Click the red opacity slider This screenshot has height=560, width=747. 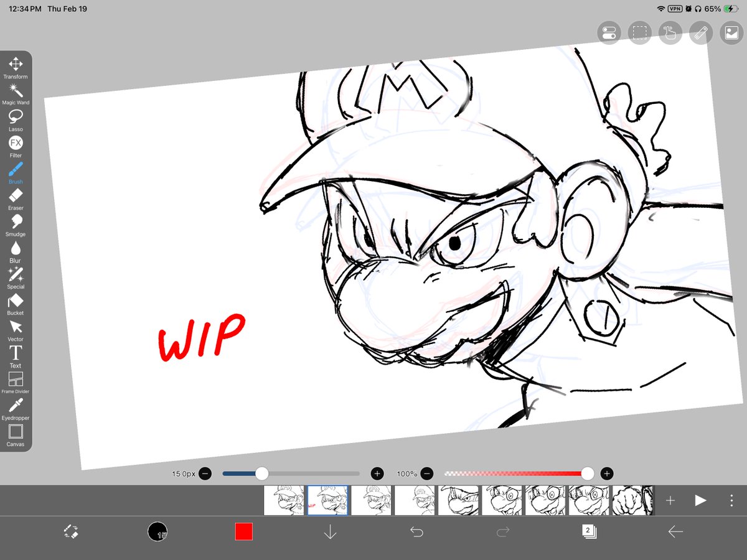point(519,474)
